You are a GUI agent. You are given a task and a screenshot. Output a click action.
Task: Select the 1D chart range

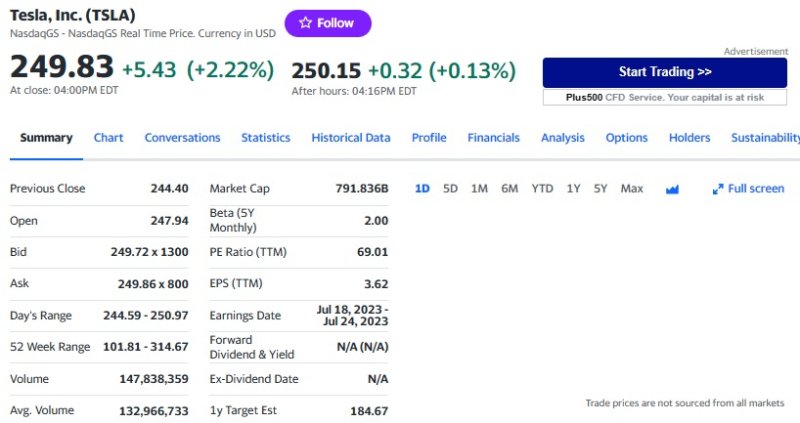point(422,189)
